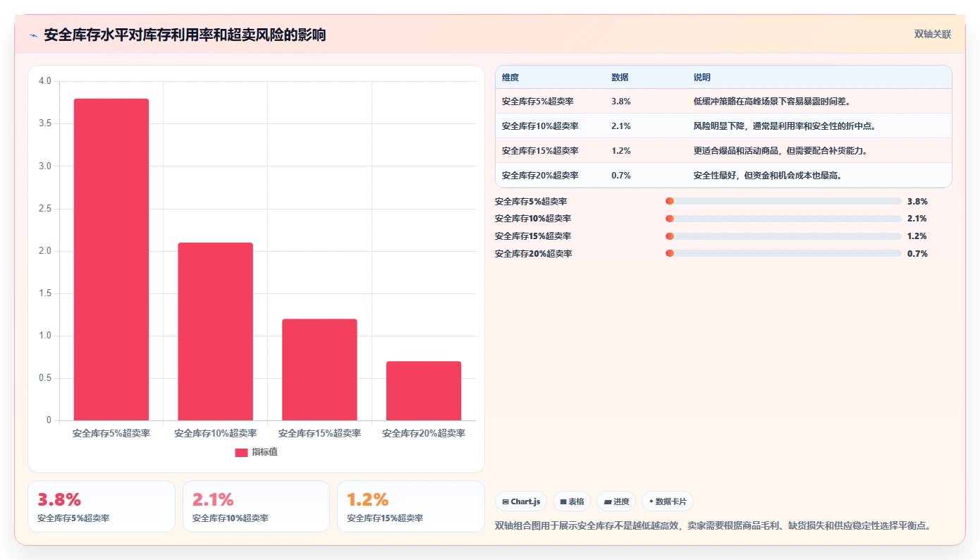Image resolution: width=980 pixels, height=560 pixels.
Task: Click the 2.0 y-axis tick label
Action: tap(45, 251)
